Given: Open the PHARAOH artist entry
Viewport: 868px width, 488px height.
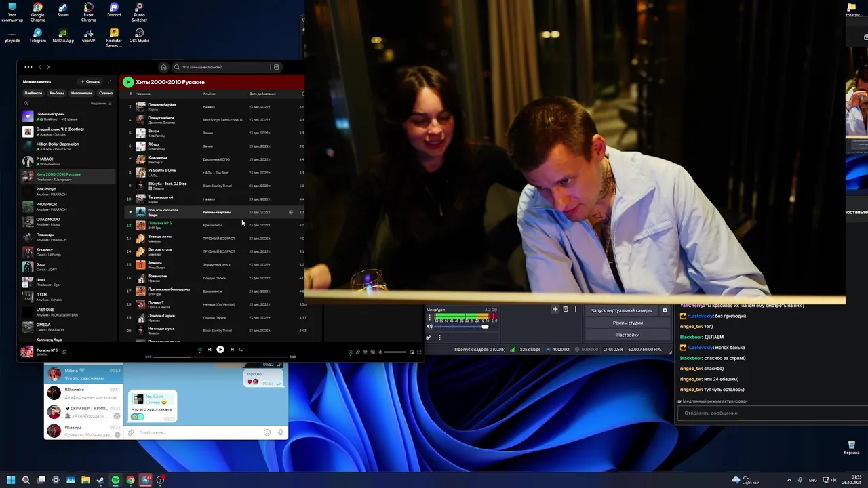Looking at the screenshot, I should tap(66, 161).
